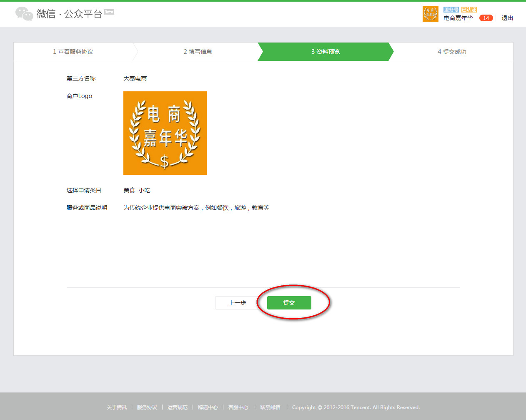Open 客服中心 footer link
This screenshot has height=420, width=526.
pyautogui.click(x=238, y=407)
